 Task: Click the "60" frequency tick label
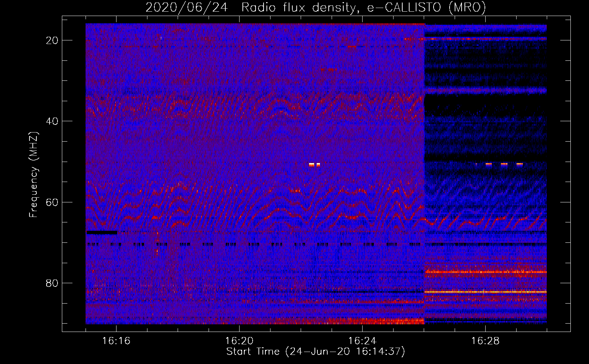click(52, 202)
